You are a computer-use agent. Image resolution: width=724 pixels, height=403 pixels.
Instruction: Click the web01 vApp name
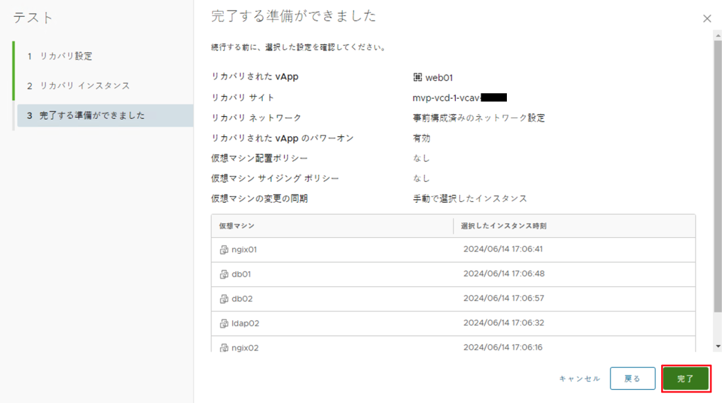[x=439, y=78]
